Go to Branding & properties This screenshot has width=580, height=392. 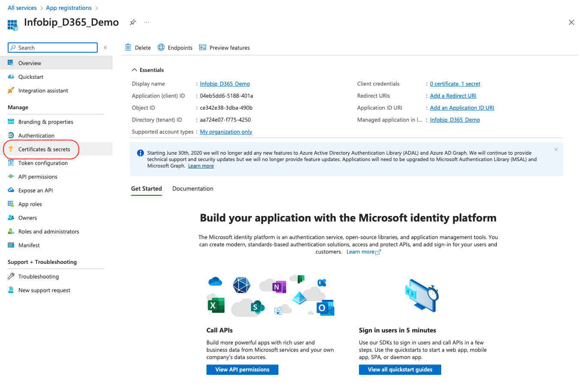(56, 122)
